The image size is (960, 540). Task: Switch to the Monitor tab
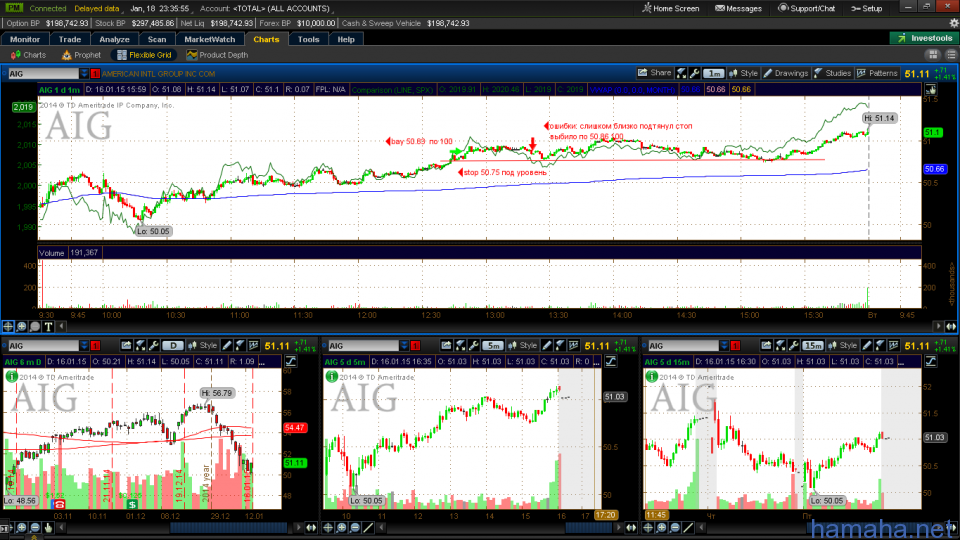click(25, 39)
